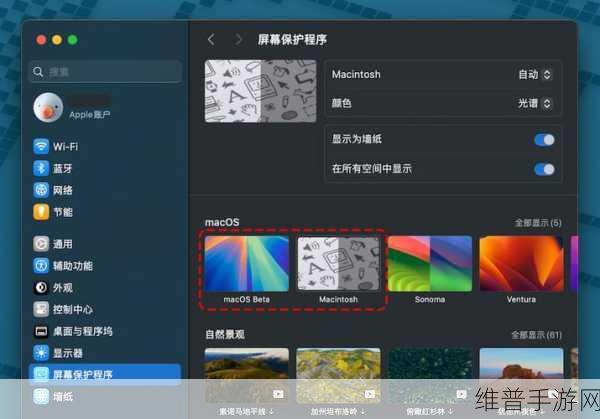
Task: Select the 节能 energy saver icon
Action: (x=41, y=212)
